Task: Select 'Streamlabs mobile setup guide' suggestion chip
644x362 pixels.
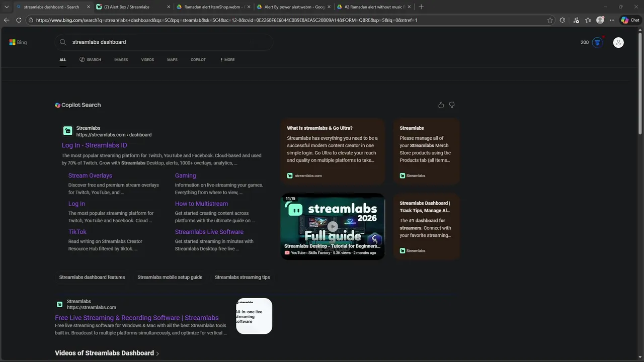Action: coord(170,277)
